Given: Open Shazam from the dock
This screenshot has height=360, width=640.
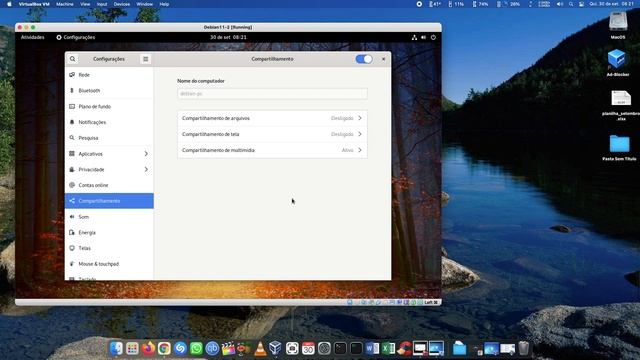Looking at the screenshot, I should [x=180, y=348].
